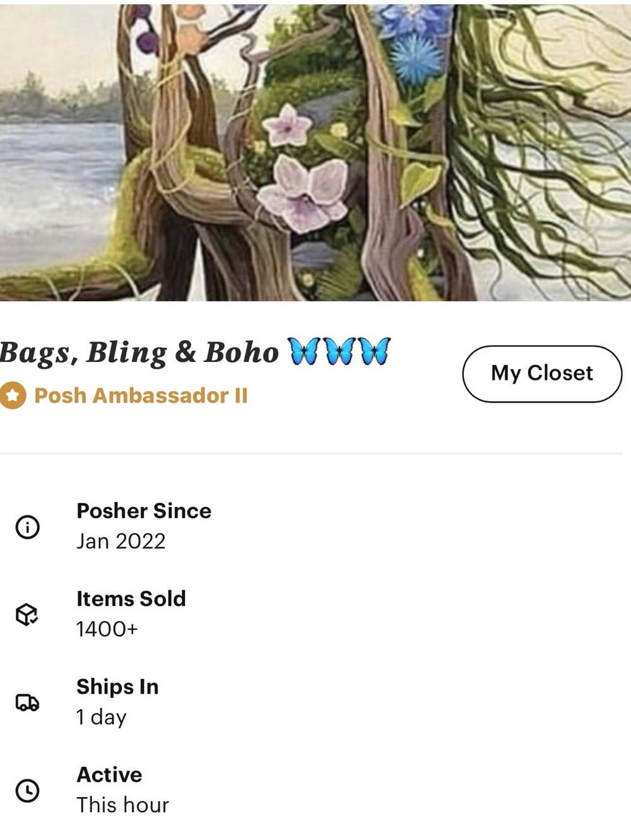Screen dimensions: 631x840
Task: Select the Jan 2022 date text
Action: coord(121,541)
